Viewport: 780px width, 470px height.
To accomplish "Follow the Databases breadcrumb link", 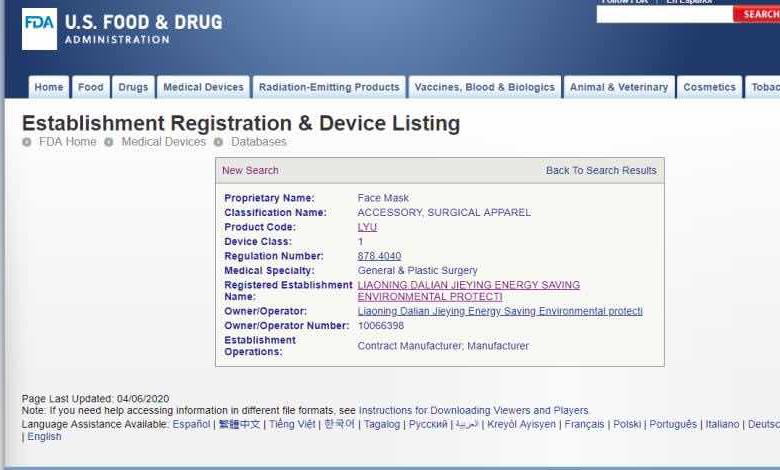I will click(259, 142).
